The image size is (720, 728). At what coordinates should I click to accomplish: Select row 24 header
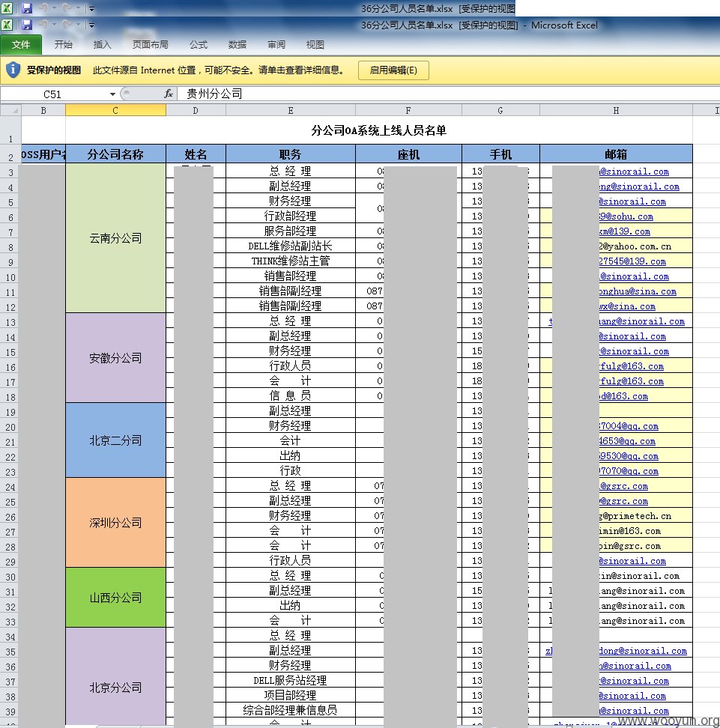coord(10,485)
